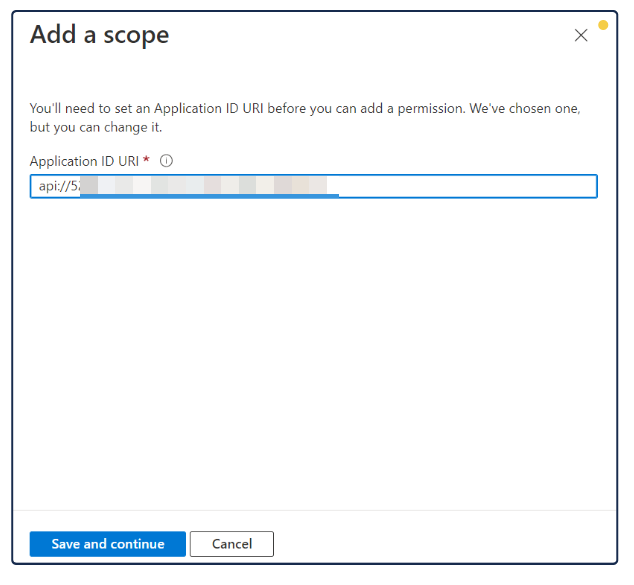Image resolution: width=634 pixels, height=585 pixels.
Task: Click the Application ID URI info icon
Action: (x=167, y=161)
